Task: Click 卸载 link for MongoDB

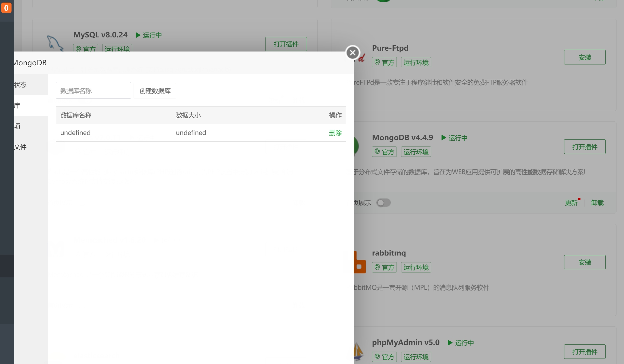Action: (597, 203)
